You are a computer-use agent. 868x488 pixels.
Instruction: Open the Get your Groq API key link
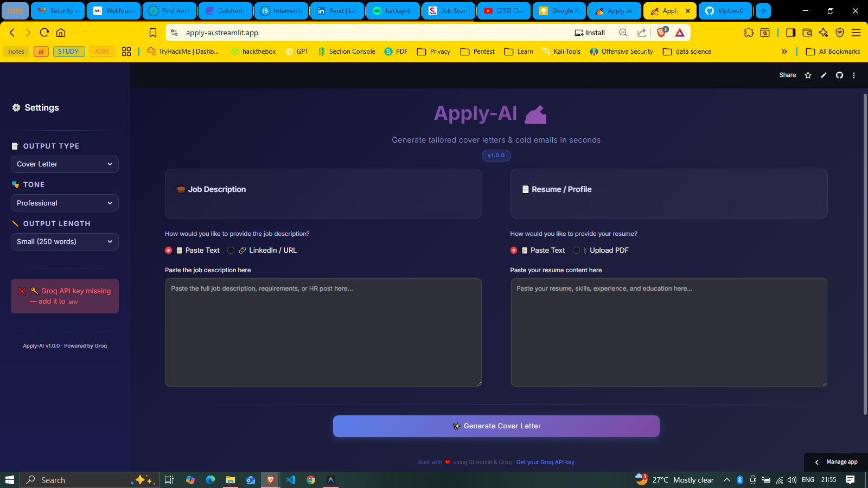tap(545, 463)
